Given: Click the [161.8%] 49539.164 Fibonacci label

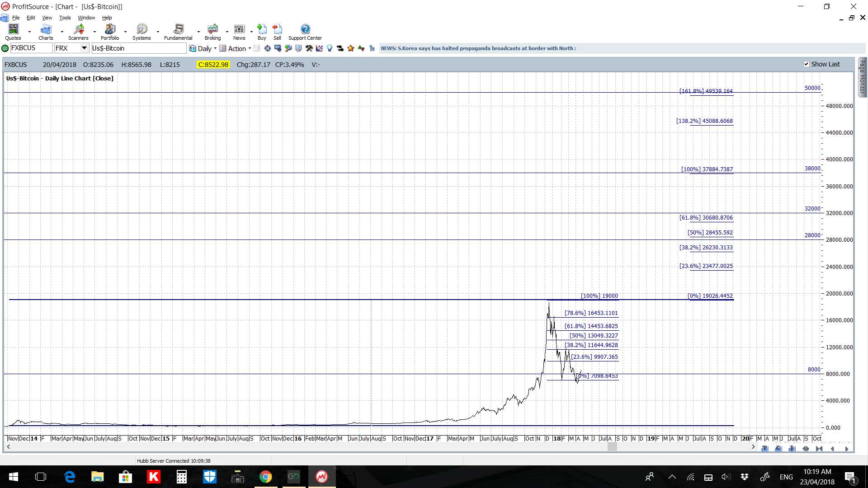Looking at the screenshot, I should 706,91.
